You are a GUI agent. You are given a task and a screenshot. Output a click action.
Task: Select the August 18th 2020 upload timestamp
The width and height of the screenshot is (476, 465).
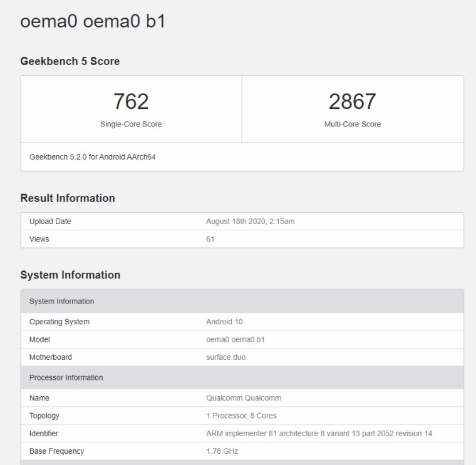(251, 222)
